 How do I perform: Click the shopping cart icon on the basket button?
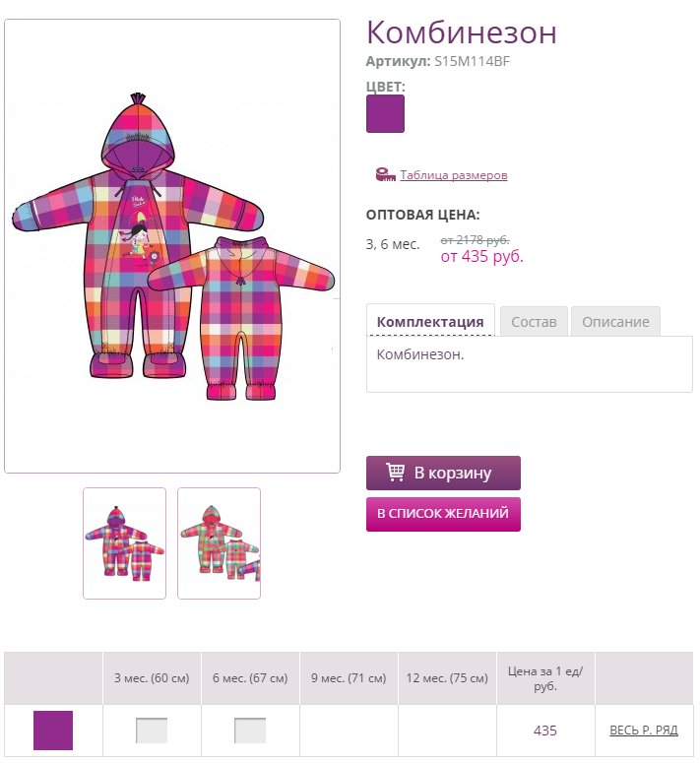[395, 472]
